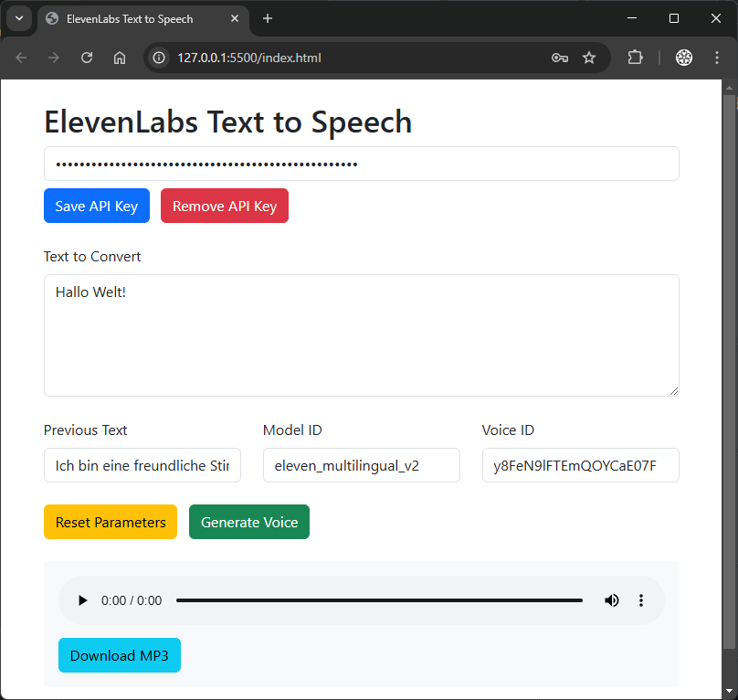This screenshot has width=738, height=700.
Task: Click the page vertical scrollbar
Action: pyautogui.click(x=729, y=372)
